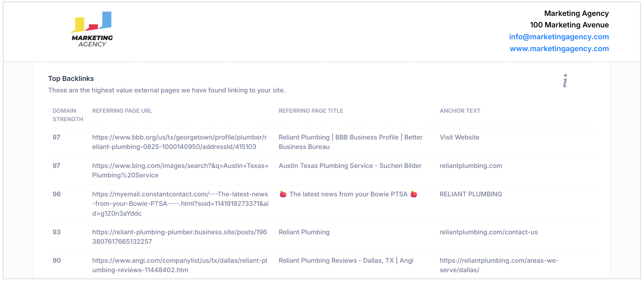Image resolution: width=644 pixels, height=281 pixels.
Task: Click the info icon beside Top Backlinks
Action: [565, 81]
